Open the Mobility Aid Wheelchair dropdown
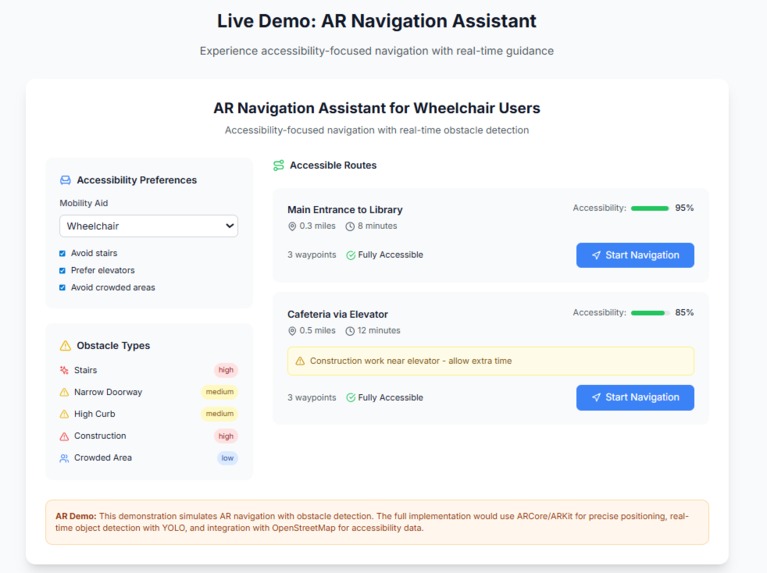Screen dimensions: 767x573 coord(149,226)
